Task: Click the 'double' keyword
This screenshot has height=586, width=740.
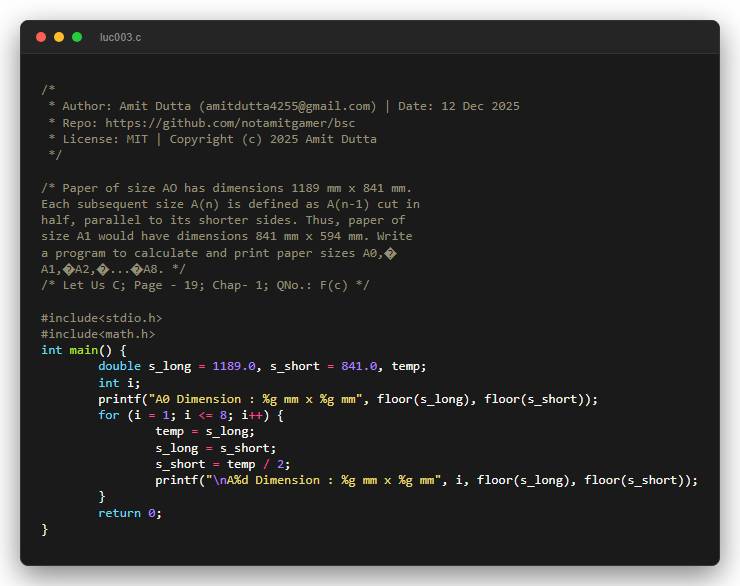Action: 119,366
